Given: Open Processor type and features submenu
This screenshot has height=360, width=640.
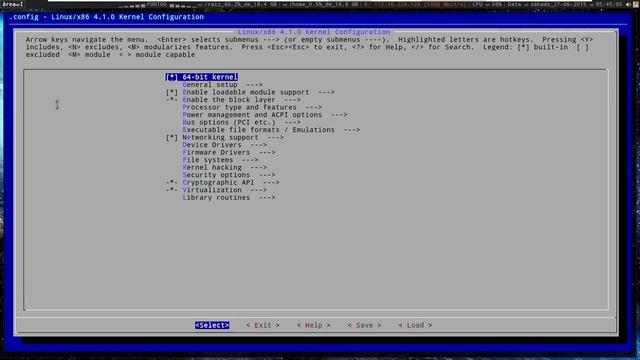Looking at the screenshot, I should [252, 107].
